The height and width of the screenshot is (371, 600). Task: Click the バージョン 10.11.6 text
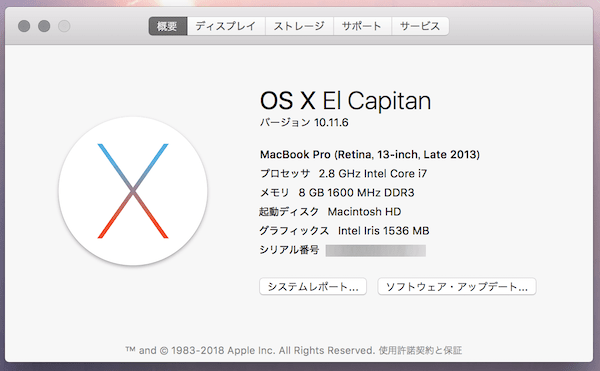304,122
